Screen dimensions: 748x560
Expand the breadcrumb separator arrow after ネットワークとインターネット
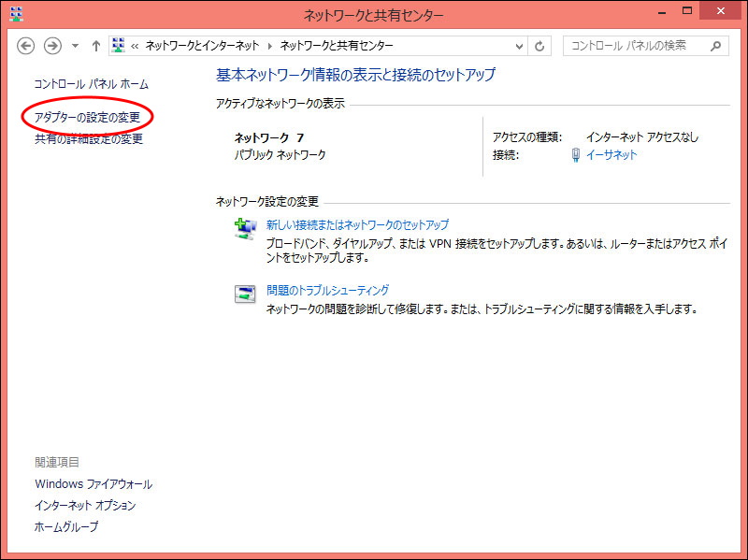(x=270, y=46)
